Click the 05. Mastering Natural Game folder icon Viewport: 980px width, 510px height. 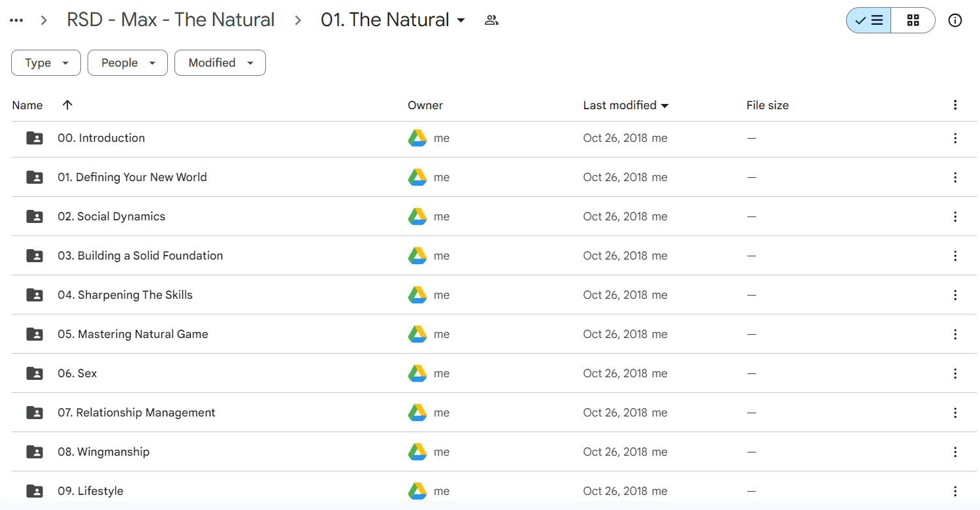[x=35, y=334]
